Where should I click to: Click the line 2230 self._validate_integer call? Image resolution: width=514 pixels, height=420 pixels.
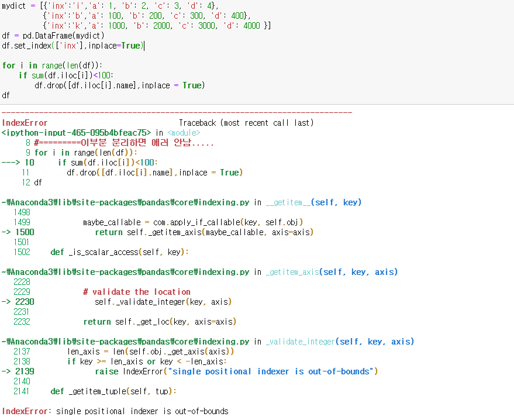point(163,302)
